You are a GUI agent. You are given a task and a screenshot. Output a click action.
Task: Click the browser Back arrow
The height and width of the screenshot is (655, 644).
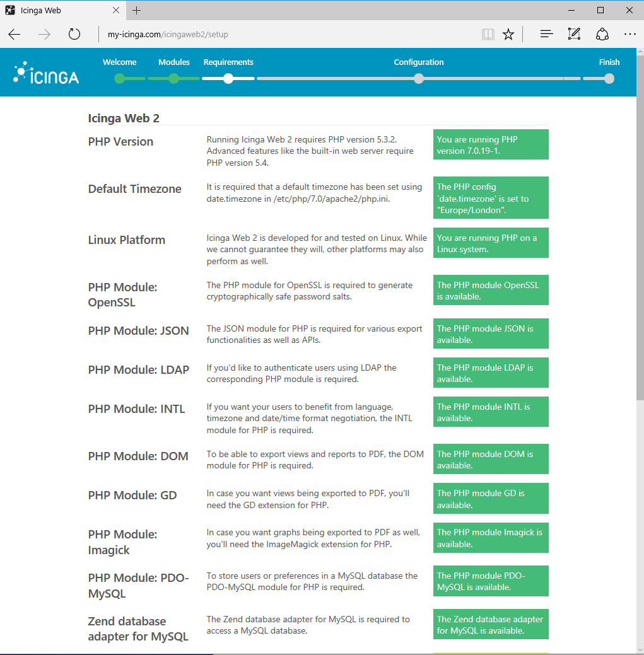[x=15, y=35]
